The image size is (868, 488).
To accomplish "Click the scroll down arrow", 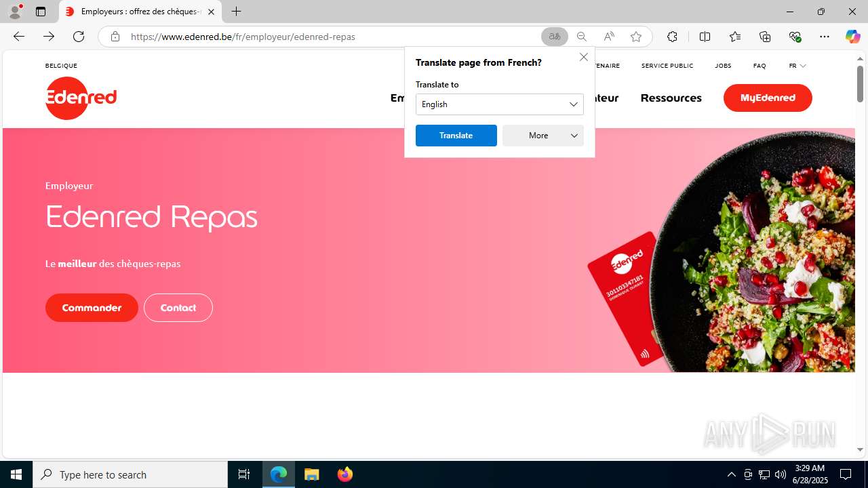I will point(860,449).
